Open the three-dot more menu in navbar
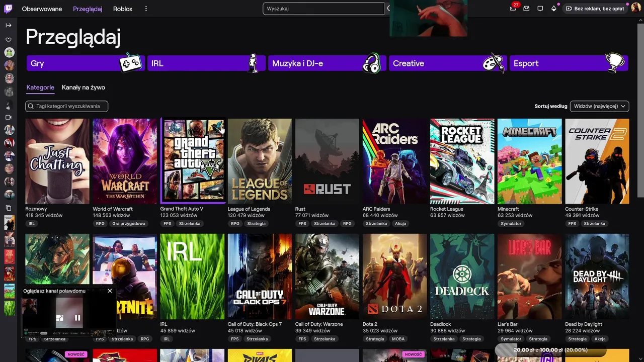This screenshot has height=362, width=644. click(x=146, y=9)
